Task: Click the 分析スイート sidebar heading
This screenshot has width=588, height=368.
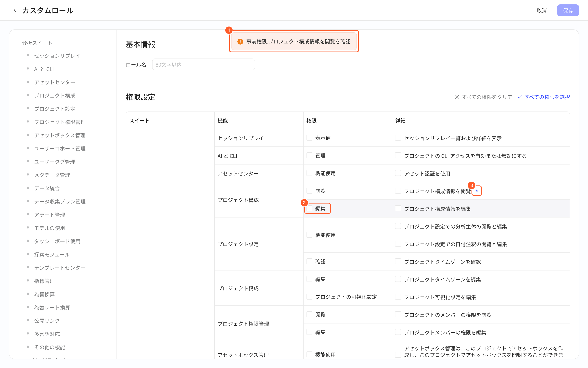Action: [37, 43]
